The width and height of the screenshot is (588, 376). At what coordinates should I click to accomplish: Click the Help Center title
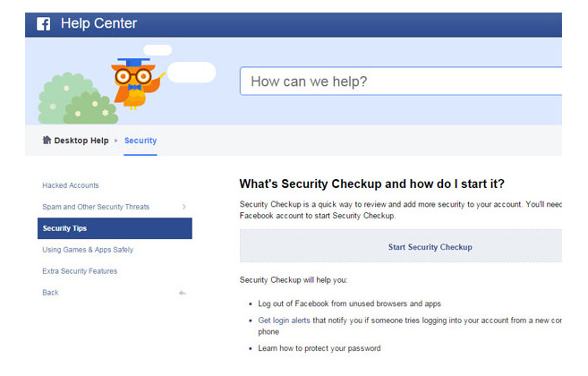click(x=98, y=23)
